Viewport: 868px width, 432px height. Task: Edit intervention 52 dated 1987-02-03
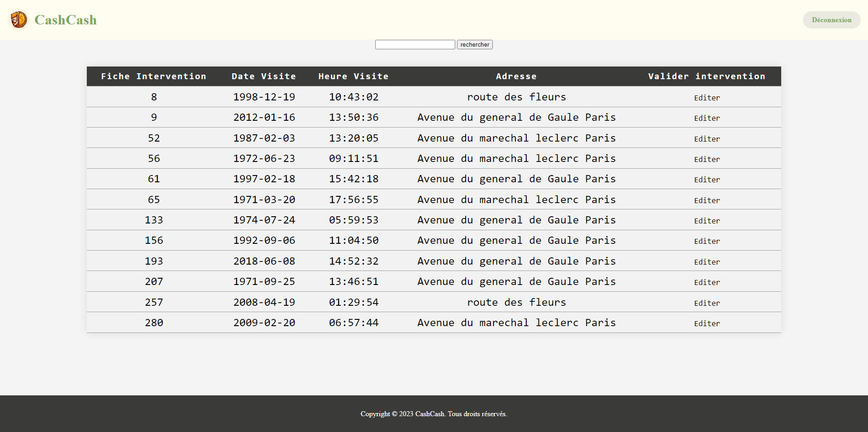(x=707, y=139)
